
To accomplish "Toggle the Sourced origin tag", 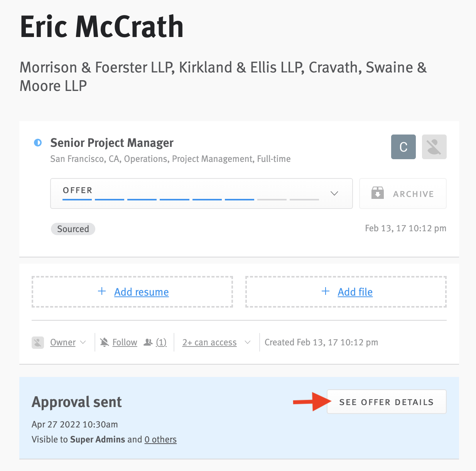I will pyautogui.click(x=73, y=229).
